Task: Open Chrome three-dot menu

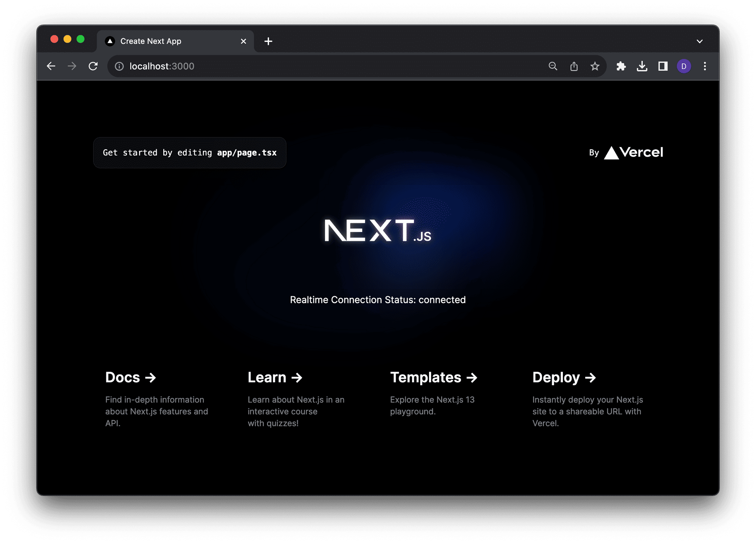Action: tap(705, 66)
